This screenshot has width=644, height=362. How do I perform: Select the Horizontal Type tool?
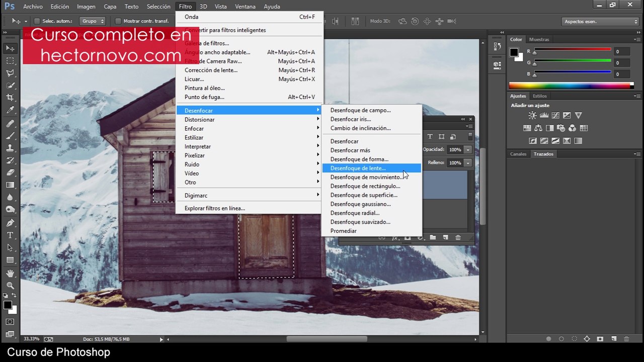(10, 235)
